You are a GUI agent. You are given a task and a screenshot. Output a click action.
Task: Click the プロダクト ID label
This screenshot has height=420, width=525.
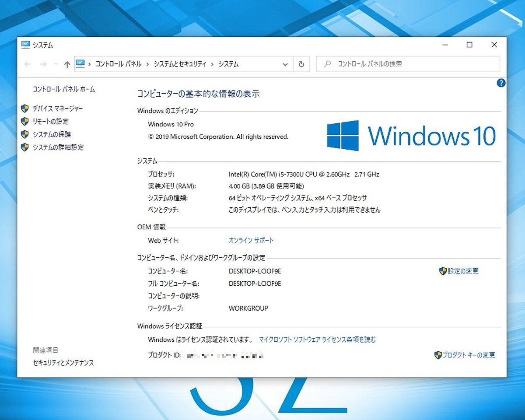[x=164, y=355]
